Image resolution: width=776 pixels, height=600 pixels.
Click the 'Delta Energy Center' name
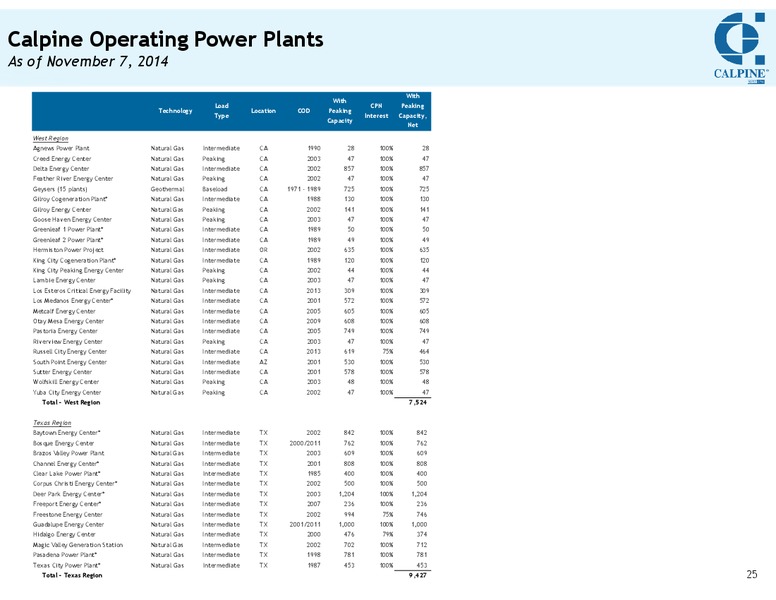point(61,169)
